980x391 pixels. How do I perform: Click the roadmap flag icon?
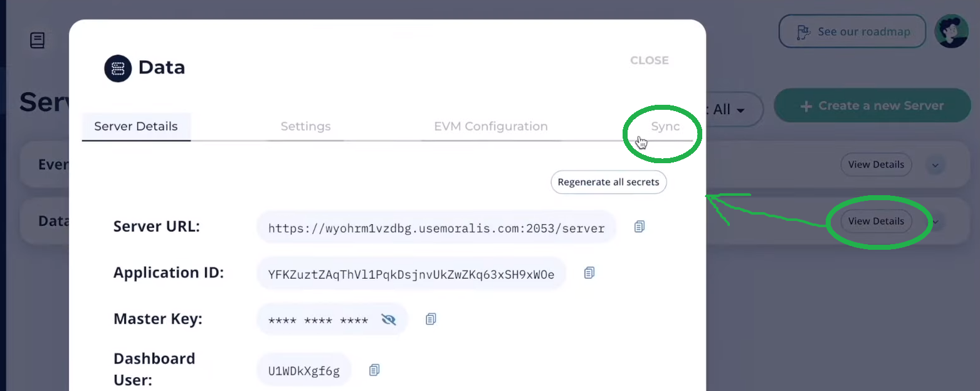coord(803,32)
